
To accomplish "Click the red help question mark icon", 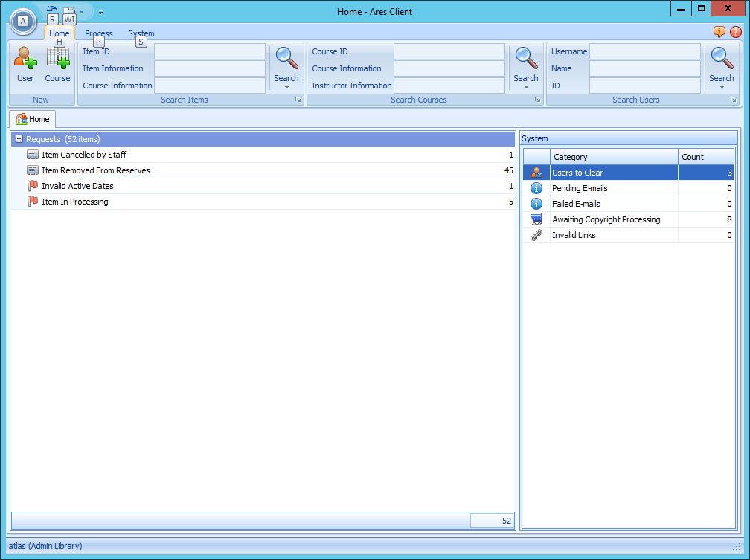I will (736, 32).
